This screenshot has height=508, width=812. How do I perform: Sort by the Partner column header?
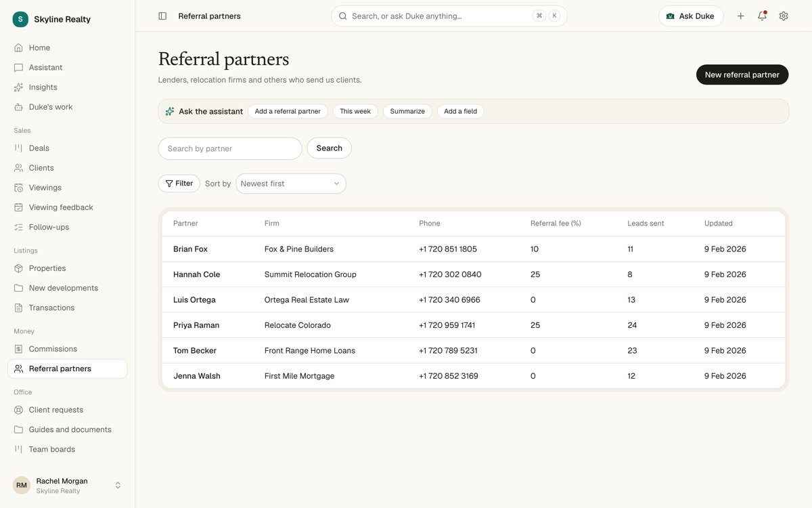[x=185, y=223]
